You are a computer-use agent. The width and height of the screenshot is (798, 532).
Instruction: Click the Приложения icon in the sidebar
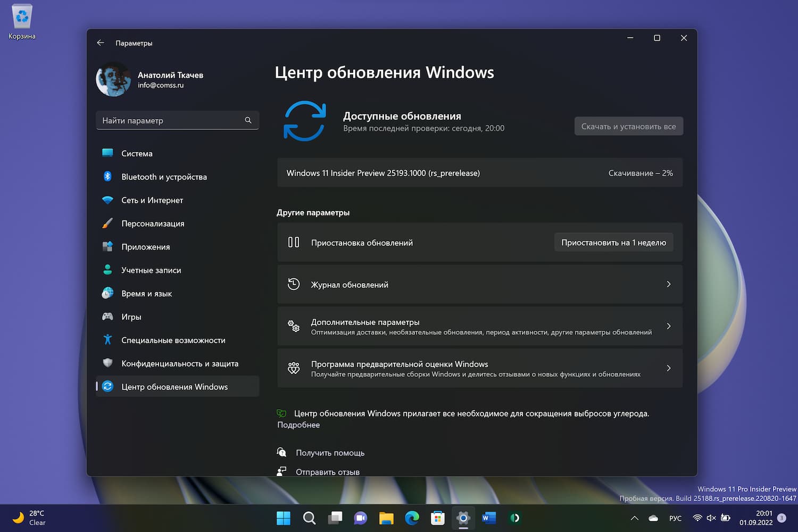pyautogui.click(x=107, y=246)
